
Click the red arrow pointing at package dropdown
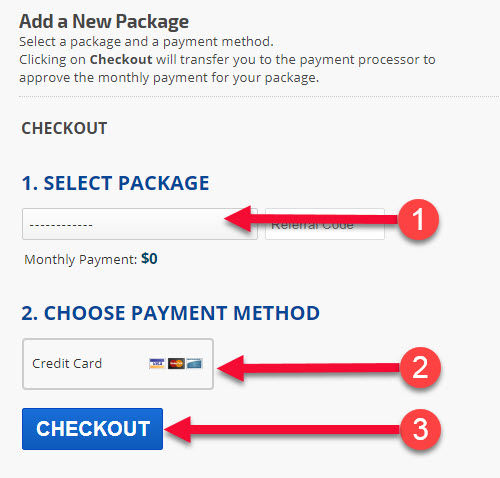coord(311,219)
